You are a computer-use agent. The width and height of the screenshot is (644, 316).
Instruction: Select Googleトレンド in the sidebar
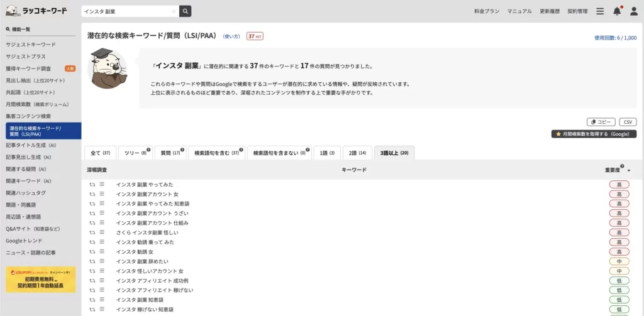[x=25, y=241]
